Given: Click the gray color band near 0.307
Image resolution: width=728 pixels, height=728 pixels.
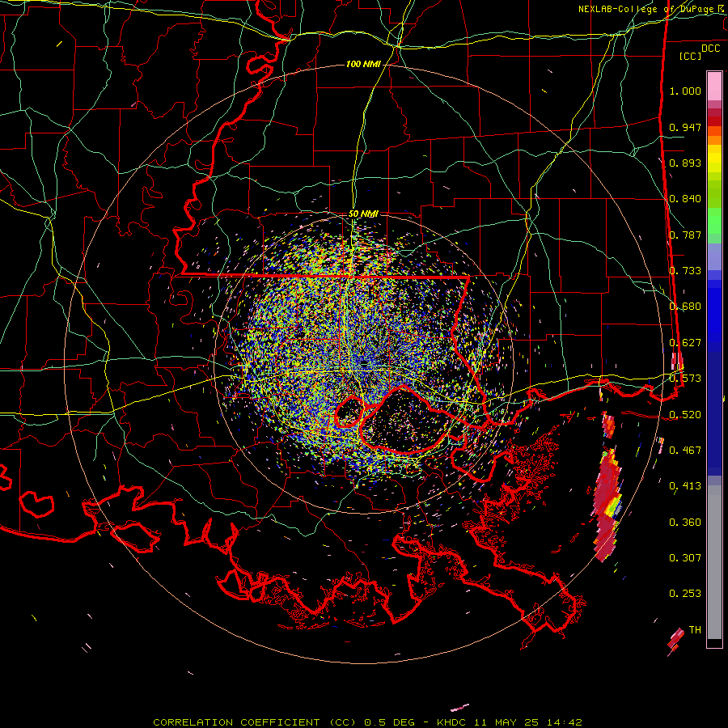Looking at the screenshot, I should click(714, 562).
